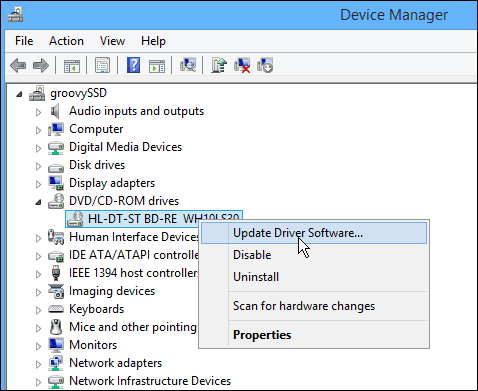
Task: Select the HL-DT-ST BD-RE drive entry text
Action: pyautogui.click(x=163, y=219)
